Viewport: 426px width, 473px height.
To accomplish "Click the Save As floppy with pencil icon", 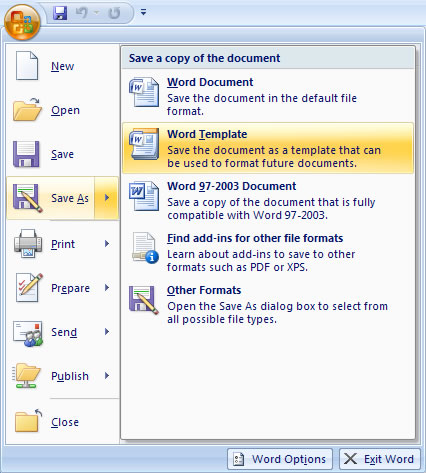I will [28, 198].
